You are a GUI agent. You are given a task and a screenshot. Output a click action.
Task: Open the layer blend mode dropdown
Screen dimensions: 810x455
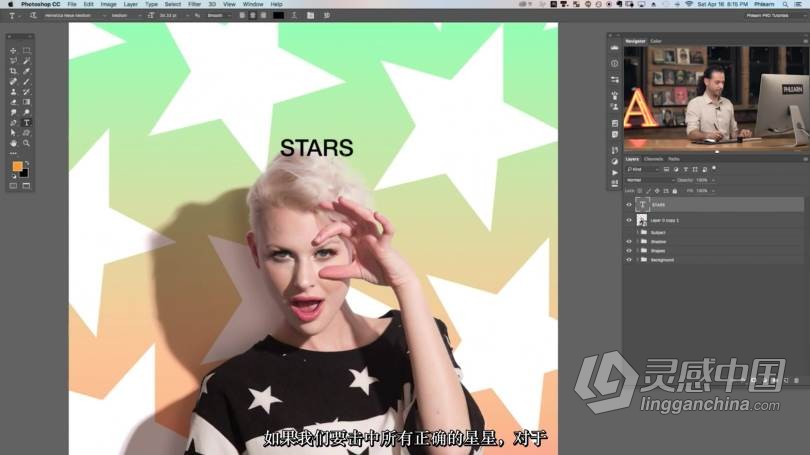pos(650,180)
